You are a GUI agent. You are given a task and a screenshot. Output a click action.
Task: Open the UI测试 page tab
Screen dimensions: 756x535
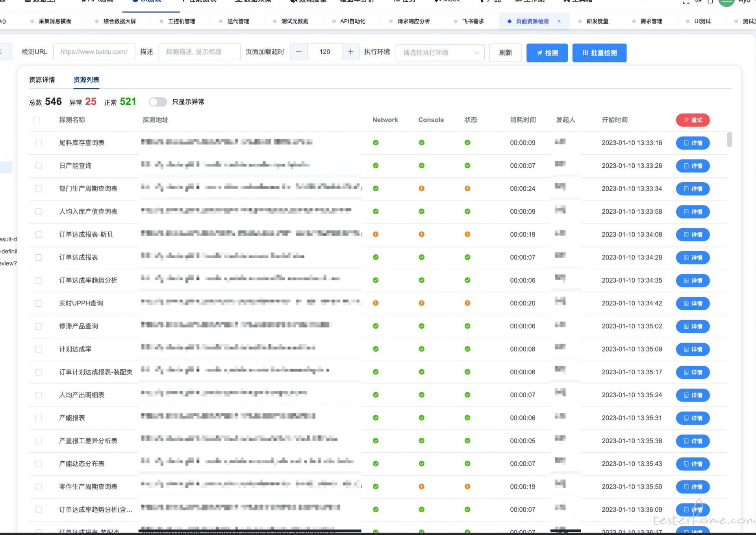pos(702,21)
